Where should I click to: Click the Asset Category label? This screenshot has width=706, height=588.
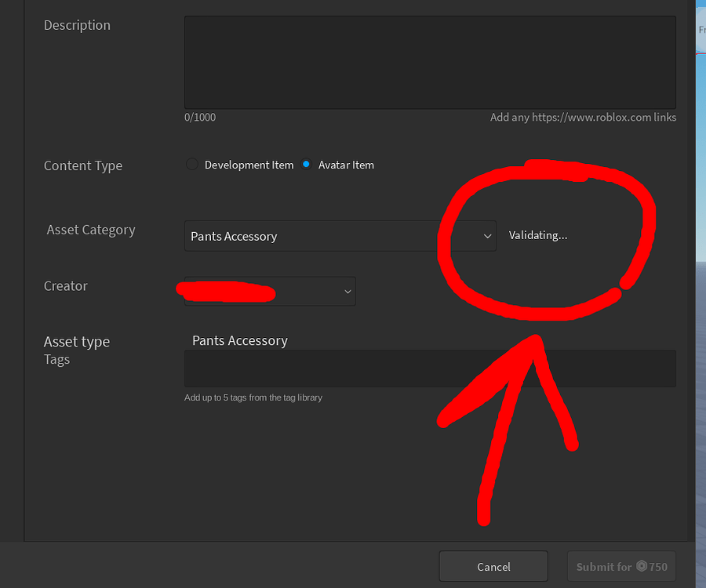coord(90,230)
